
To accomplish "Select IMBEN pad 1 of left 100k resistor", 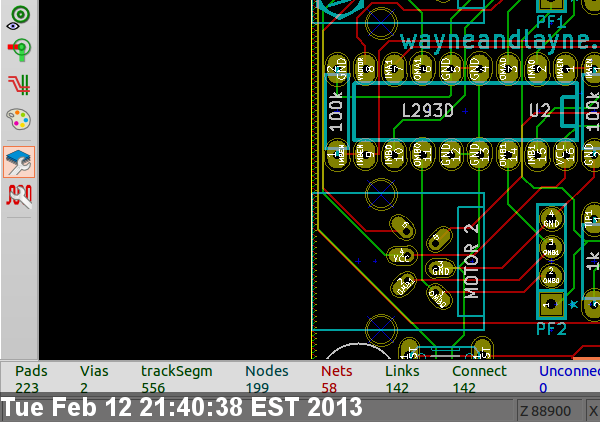I will pos(337,154).
